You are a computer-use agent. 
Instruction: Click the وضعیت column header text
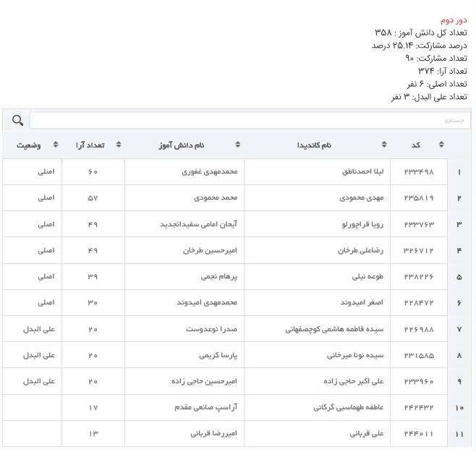pos(29,145)
